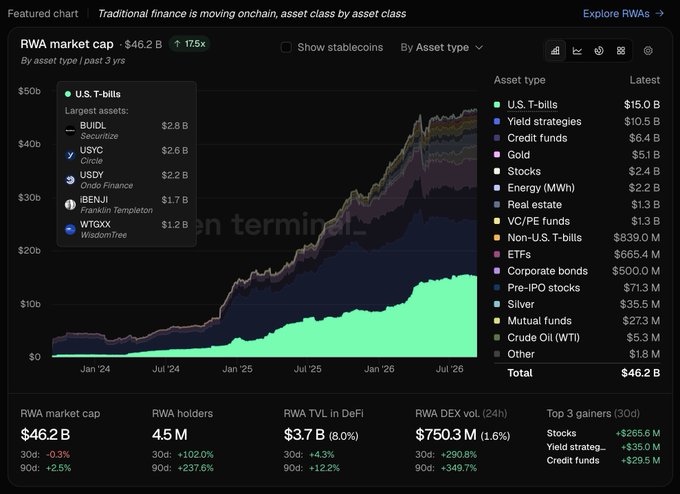Click Stocks in Top 3 gainers
Image resolution: width=680 pixels, height=494 pixels.
coord(562,433)
